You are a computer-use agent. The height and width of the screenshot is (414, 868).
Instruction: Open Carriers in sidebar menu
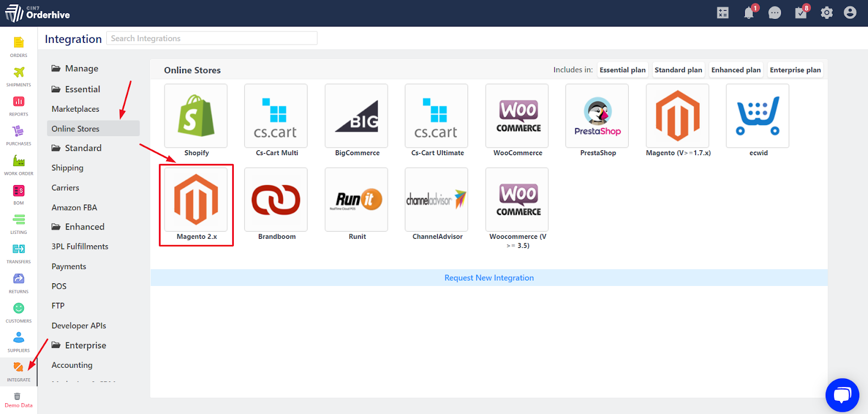pyautogui.click(x=65, y=188)
